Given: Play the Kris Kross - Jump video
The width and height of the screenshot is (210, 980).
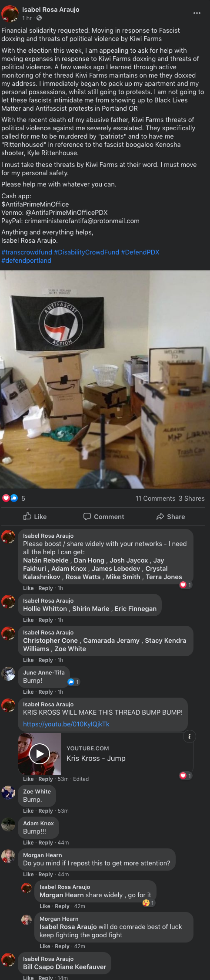Looking at the screenshot, I should (40, 753).
